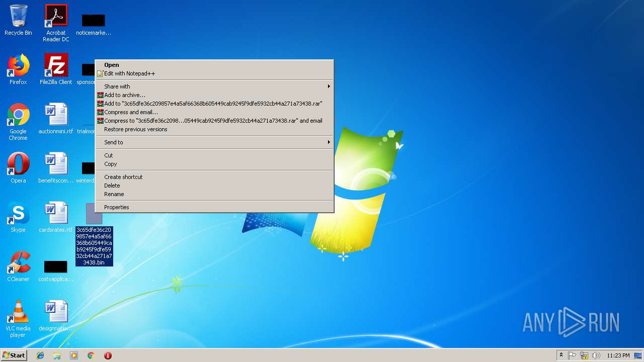Choose Create shortcut
The height and width of the screenshot is (362, 644).
coord(214,177)
